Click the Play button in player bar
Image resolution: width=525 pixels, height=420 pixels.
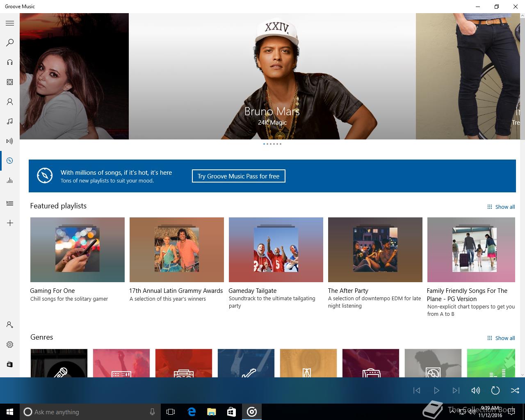(436, 390)
